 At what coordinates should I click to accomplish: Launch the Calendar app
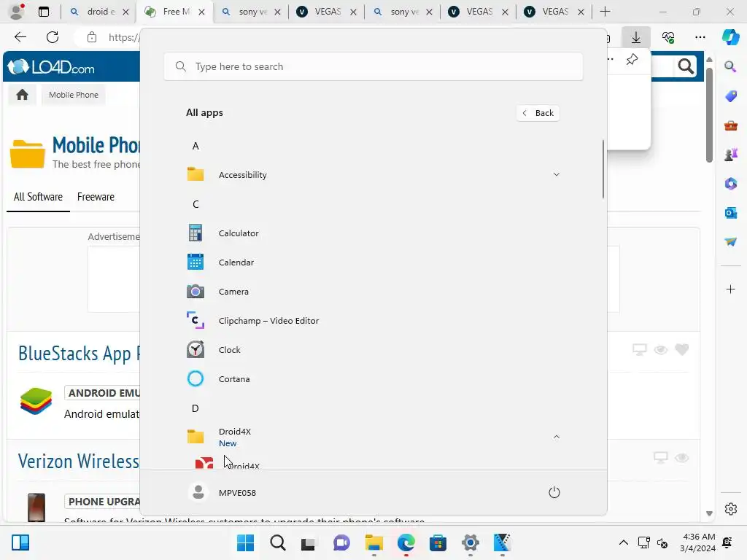pyautogui.click(x=373, y=262)
